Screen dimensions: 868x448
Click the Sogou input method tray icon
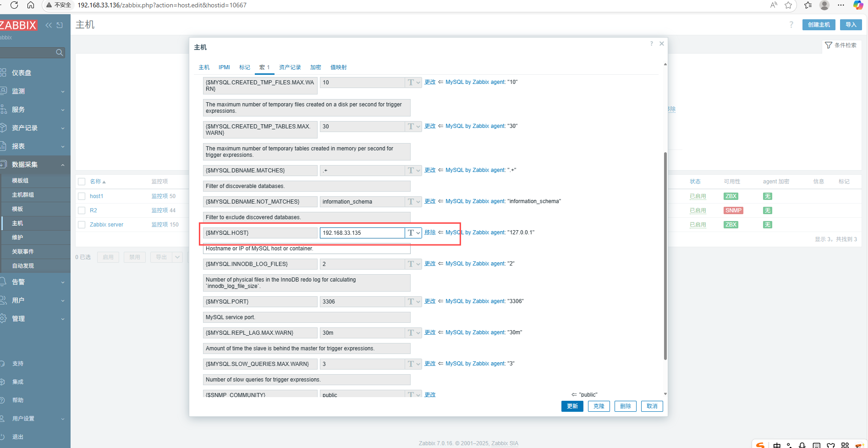tap(760, 445)
